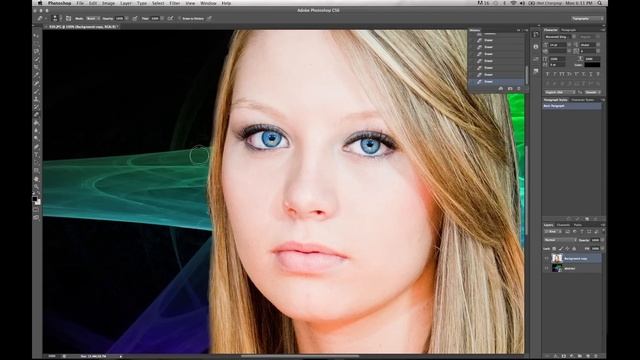Switch to the Paths tab

click(578, 225)
